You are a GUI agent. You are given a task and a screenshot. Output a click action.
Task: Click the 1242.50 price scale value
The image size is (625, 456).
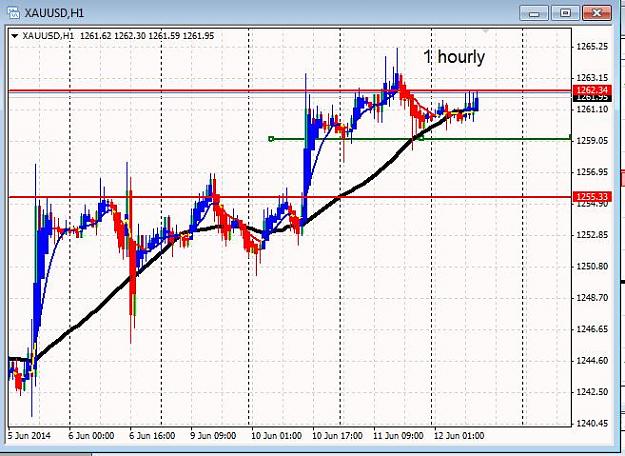592,392
